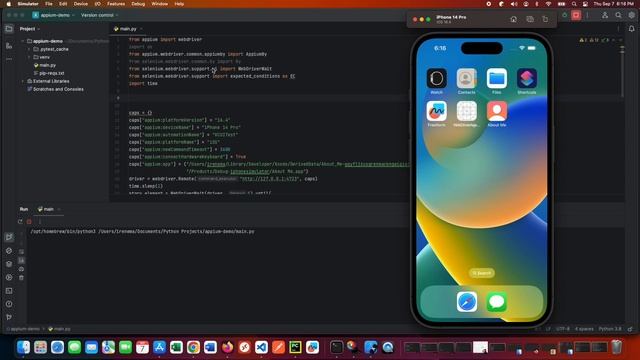640x360 pixels.
Task: Click main.py breadcrumb in status bar
Action: point(60,329)
